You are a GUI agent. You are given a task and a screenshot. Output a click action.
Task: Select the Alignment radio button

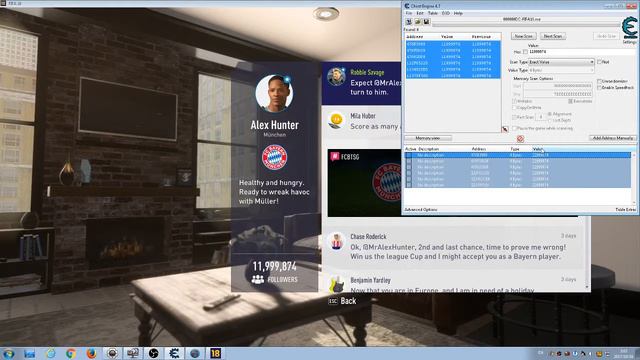click(550, 114)
